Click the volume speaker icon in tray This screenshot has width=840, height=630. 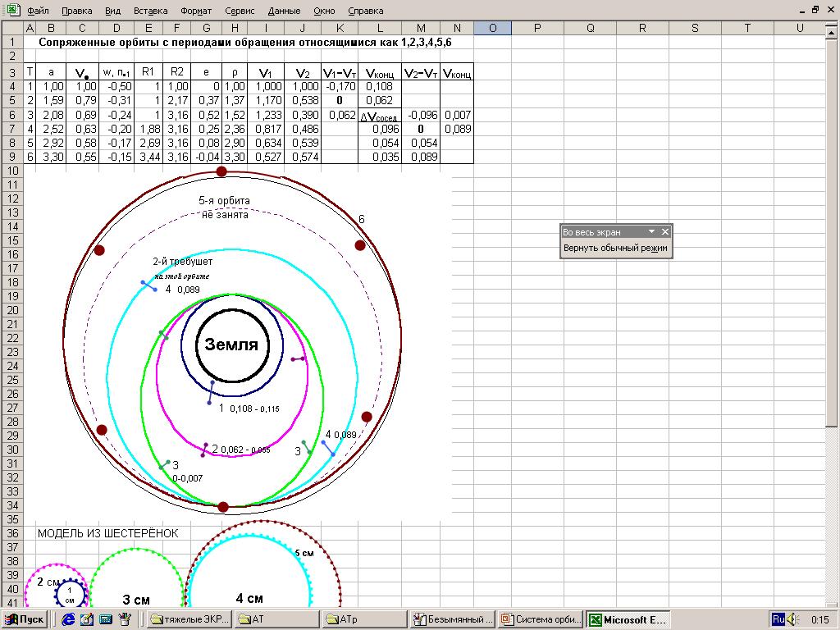coord(792,619)
